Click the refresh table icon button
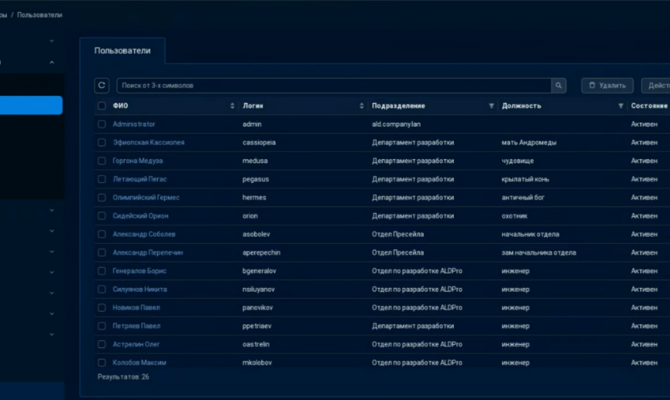670x400 pixels. (x=102, y=85)
